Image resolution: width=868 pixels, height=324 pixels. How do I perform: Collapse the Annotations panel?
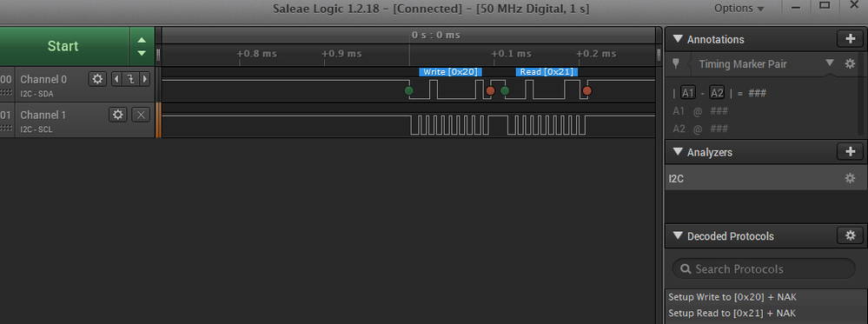(x=678, y=39)
